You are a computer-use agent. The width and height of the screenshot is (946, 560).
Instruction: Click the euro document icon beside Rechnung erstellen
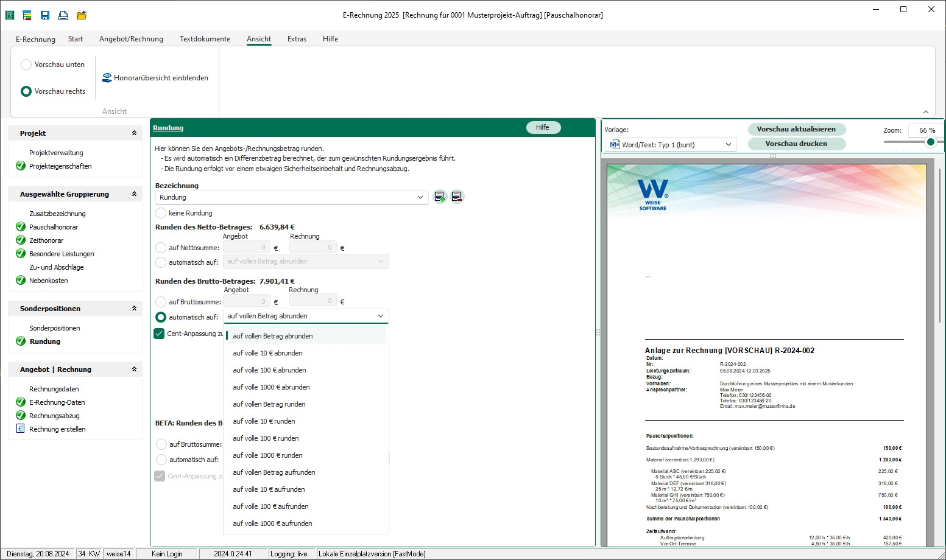(21, 429)
